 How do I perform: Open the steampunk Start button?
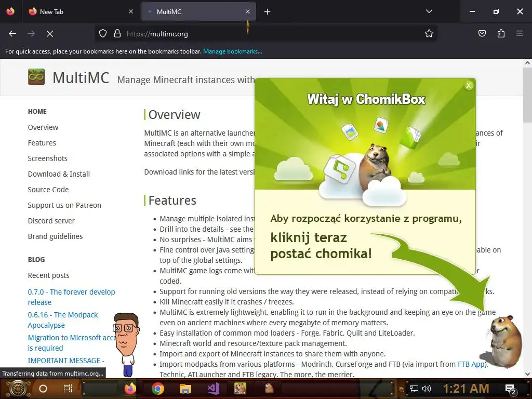tap(18, 389)
